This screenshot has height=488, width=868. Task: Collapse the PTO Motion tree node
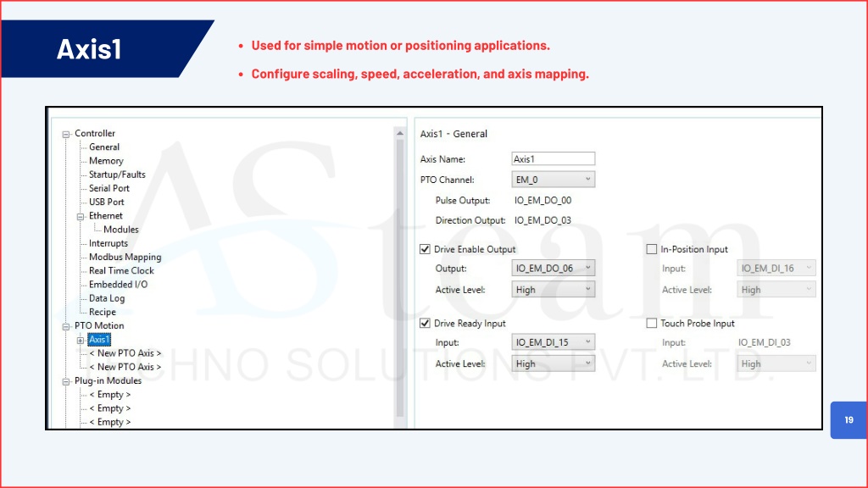click(66, 326)
